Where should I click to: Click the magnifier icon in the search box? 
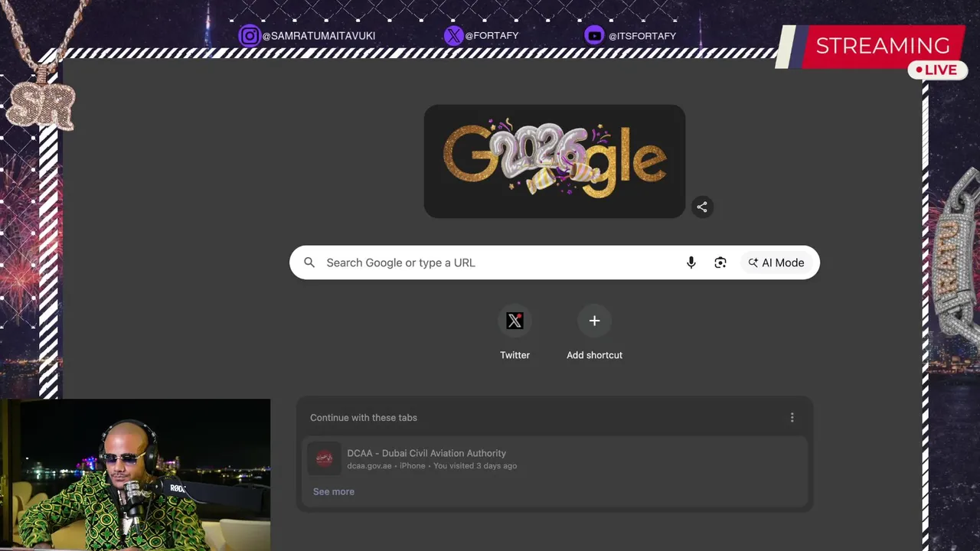[309, 262]
